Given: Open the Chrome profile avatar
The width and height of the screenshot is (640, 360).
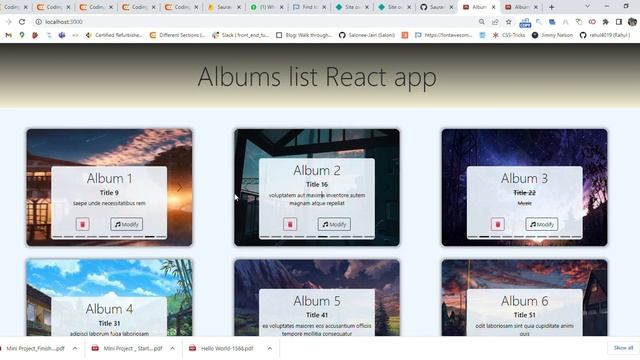Looking at the screenshot, I should tap(632, 22).
